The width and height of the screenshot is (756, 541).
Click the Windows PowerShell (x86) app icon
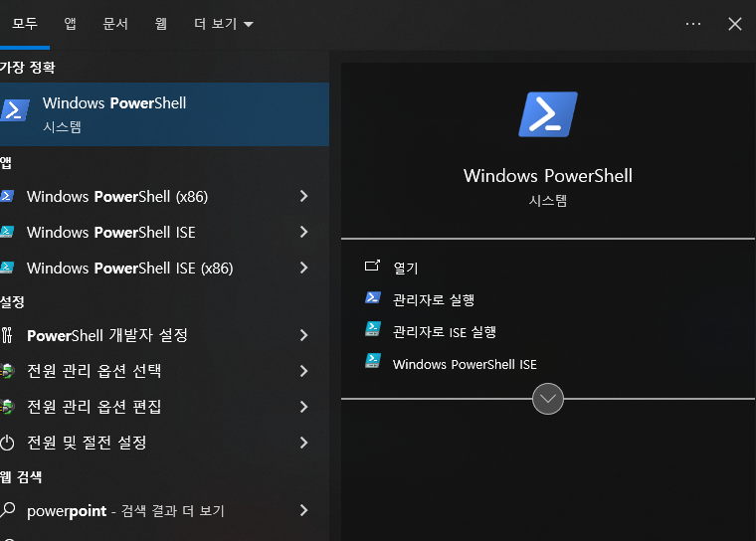click(7, 196)
